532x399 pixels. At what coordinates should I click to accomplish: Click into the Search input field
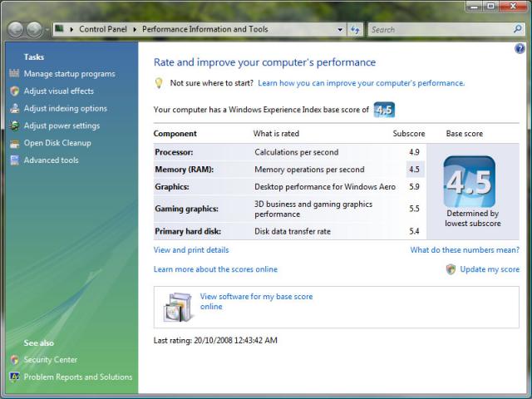[x=441, y=30]
